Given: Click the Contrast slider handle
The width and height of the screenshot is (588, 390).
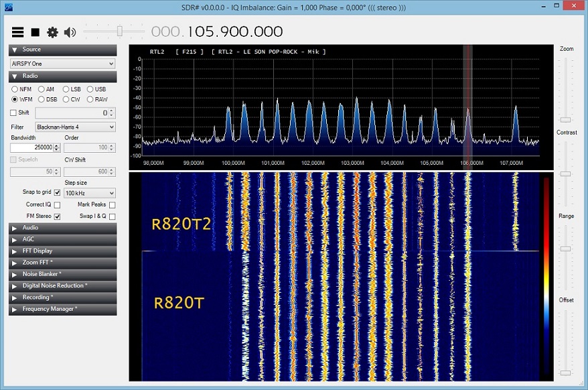Looking at the screenshot, I should pyautogui.click(x=565, y=174).
